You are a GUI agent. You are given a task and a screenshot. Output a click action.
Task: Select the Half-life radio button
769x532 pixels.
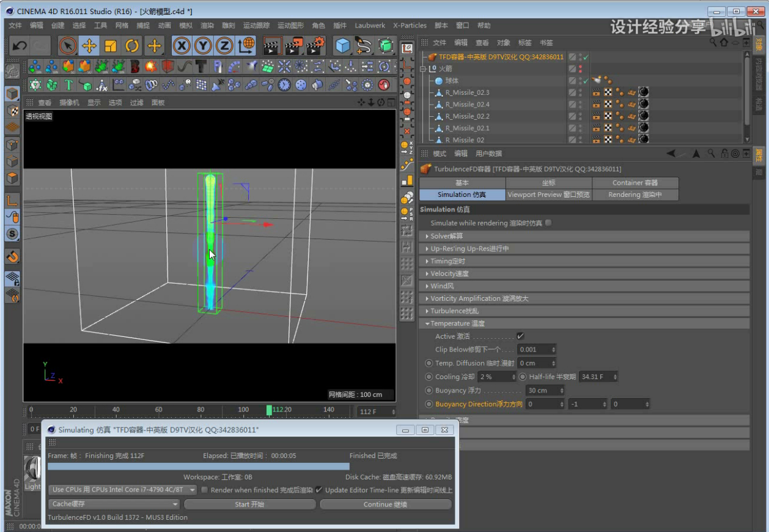point(523,377)
